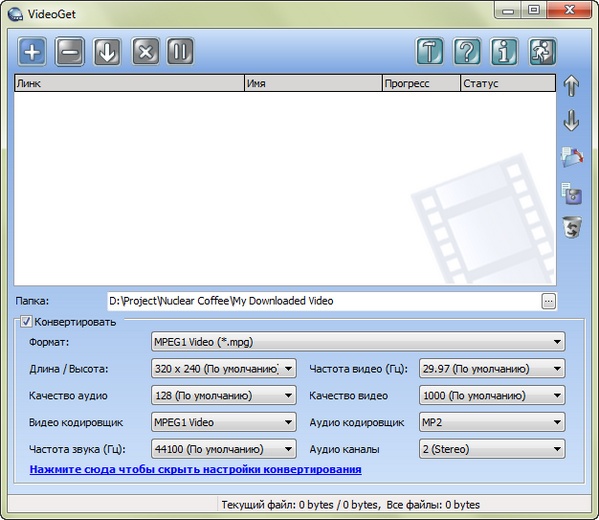Move item down with the side down arrow
Viewport: 599px width, 520px height.
coord(571,121)
